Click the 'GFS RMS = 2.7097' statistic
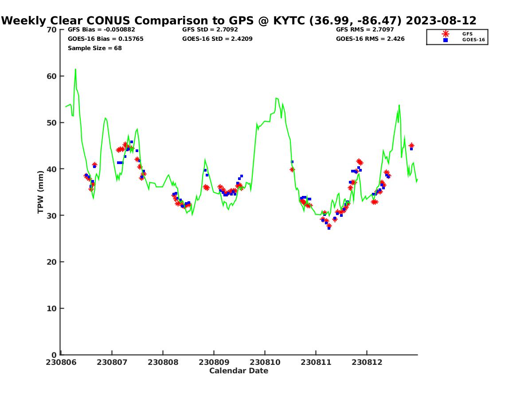 365,30
